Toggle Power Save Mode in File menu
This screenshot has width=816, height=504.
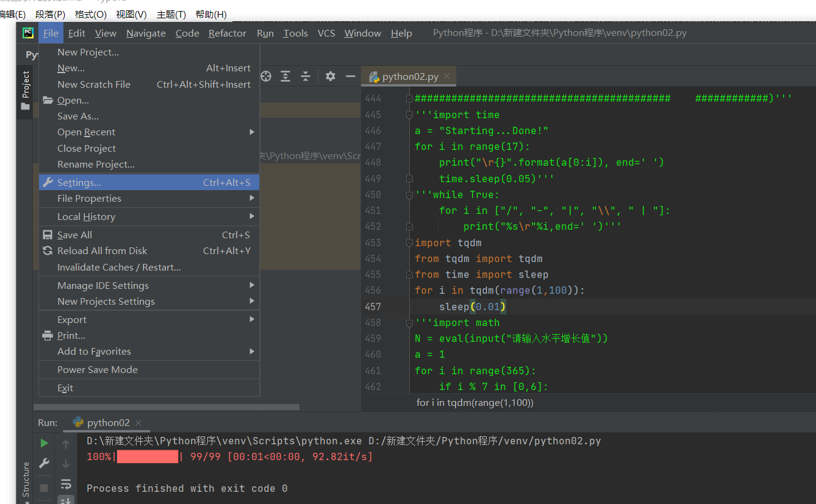(149, 369)
